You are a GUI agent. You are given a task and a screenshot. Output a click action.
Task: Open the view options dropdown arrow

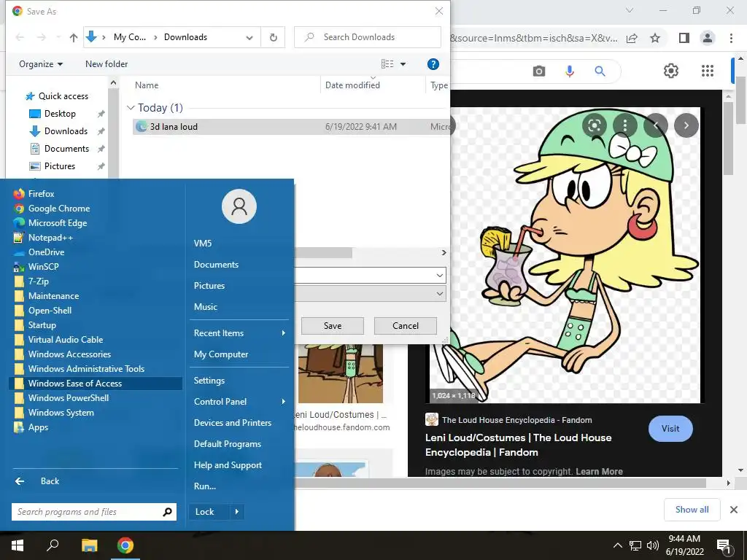403,64
